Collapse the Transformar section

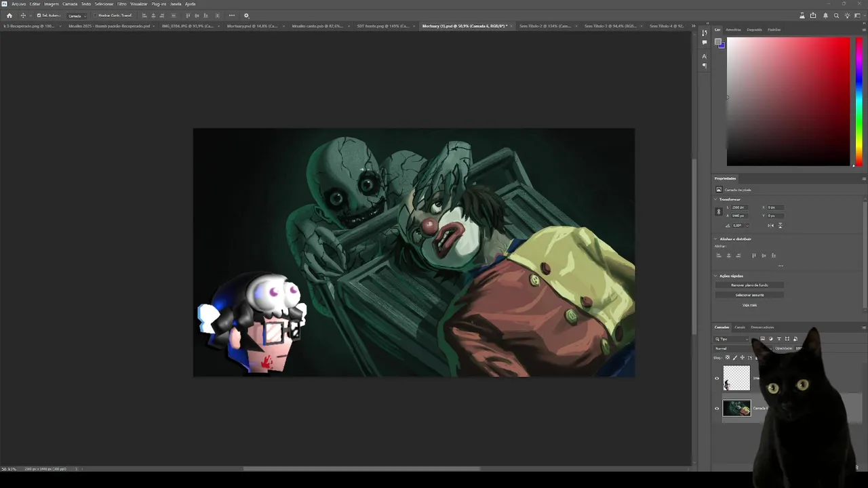pos(715,199)
